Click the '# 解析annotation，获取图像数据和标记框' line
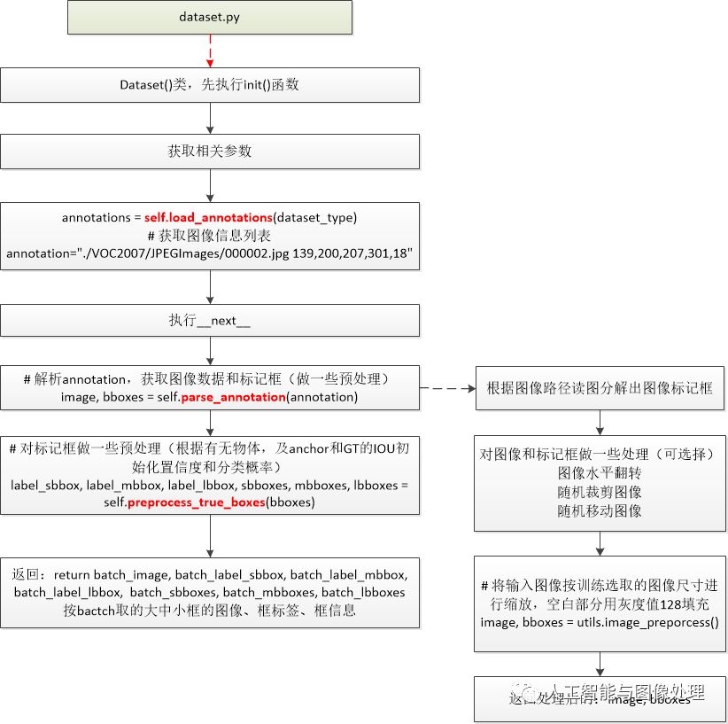The height and width of the screenshot is (724, 728). (207, 379)
